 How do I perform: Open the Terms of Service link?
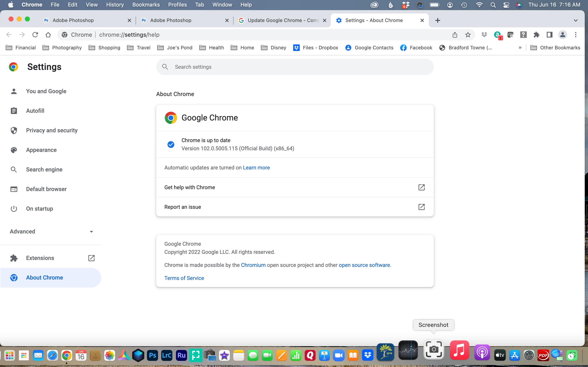pyautogui.click(x=184, y=278)
